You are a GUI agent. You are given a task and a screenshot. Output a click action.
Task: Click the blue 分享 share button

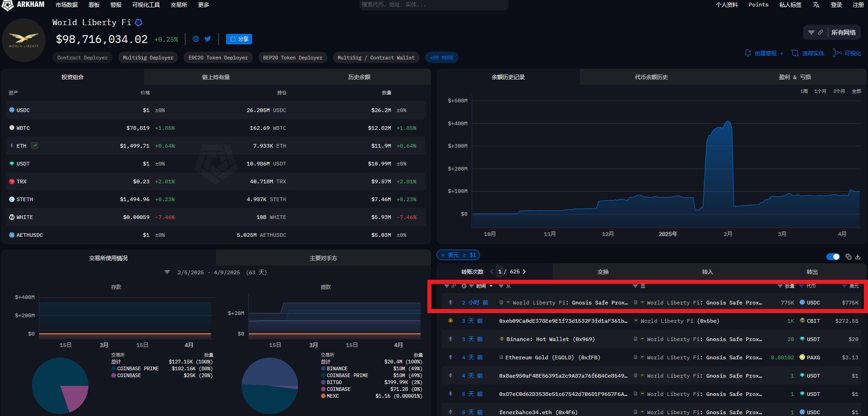point(239,39)
